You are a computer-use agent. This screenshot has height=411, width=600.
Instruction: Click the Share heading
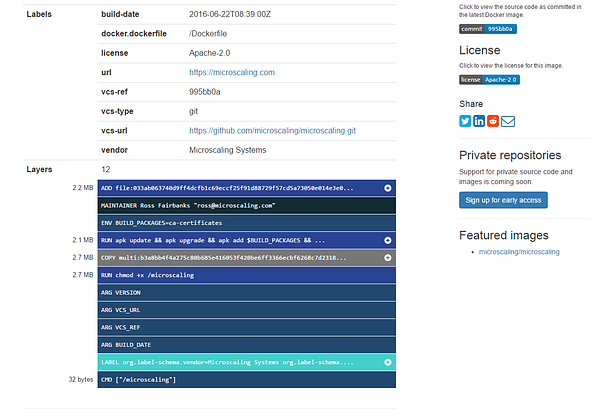(x=471, y=104)
